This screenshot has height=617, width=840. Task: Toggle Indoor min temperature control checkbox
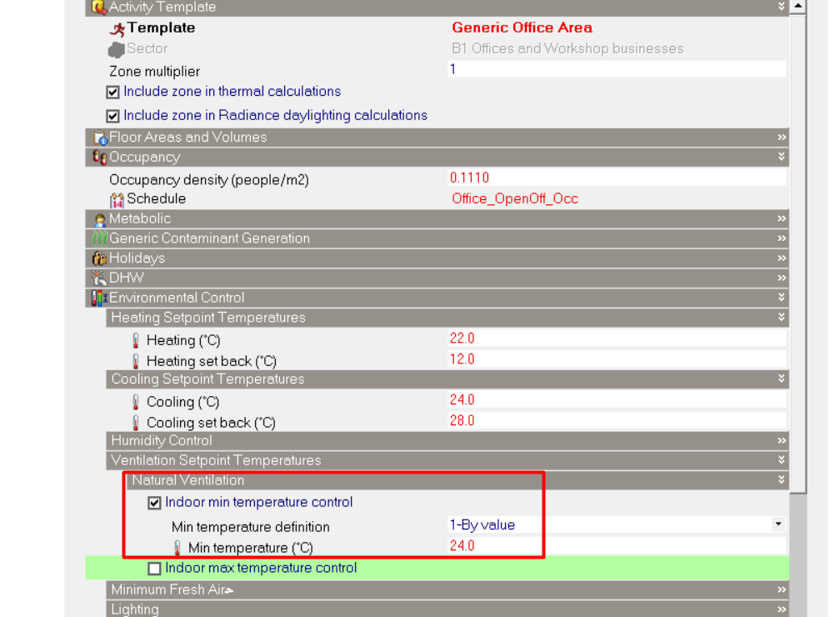(154, 503)
